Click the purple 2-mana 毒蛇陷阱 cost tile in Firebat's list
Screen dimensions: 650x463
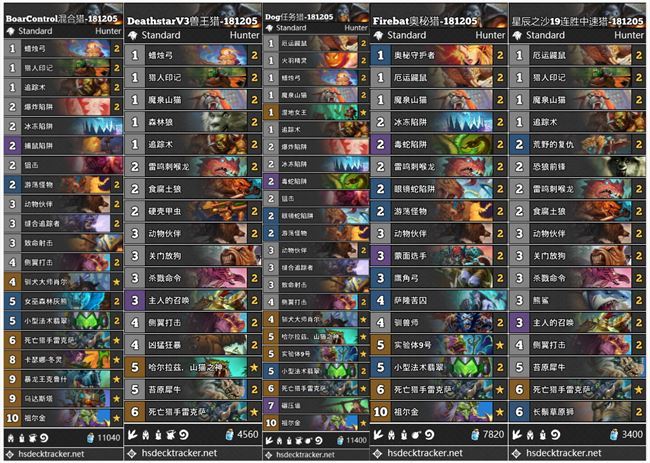click(380, 144)
